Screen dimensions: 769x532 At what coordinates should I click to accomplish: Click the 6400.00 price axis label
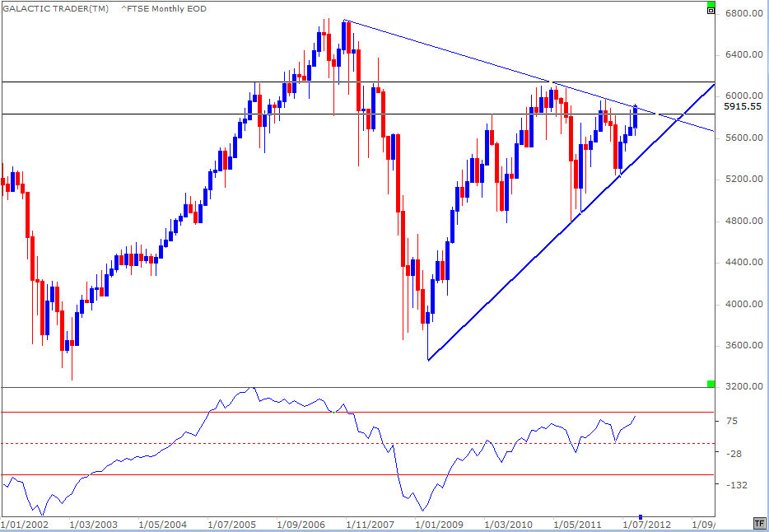pyautogui.click(x=743, y=54)
